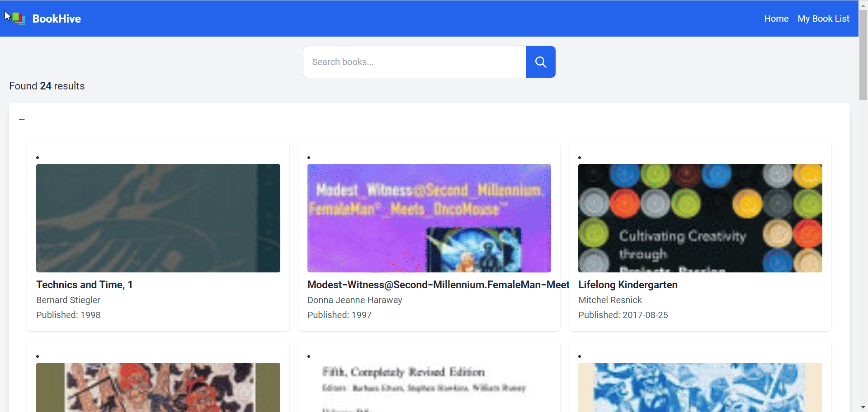Open the BookHive brand link

tap(57, 19)
